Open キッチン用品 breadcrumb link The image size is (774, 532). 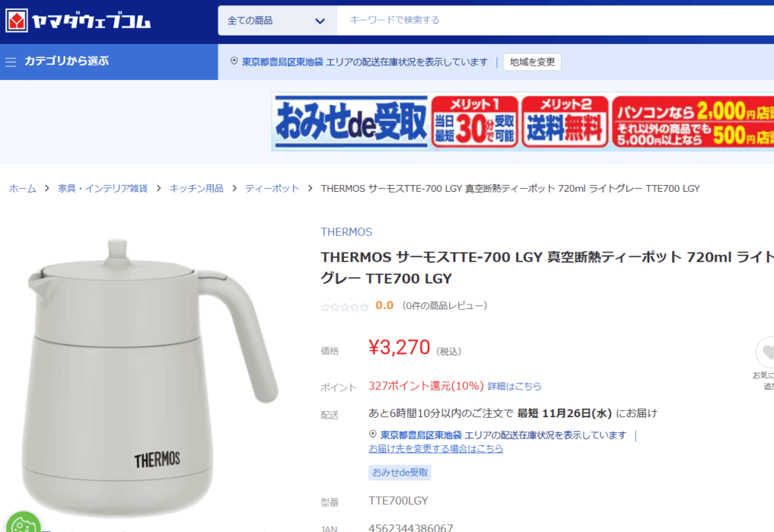click(x=196, y=188)
